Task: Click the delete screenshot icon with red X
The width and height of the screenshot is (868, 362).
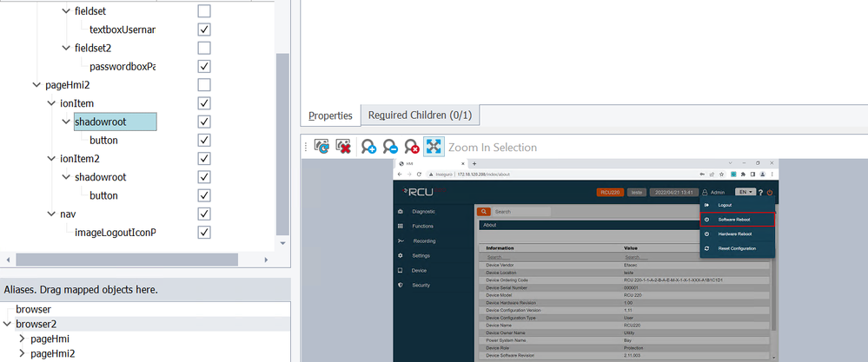Action: [x=344, y=147]
